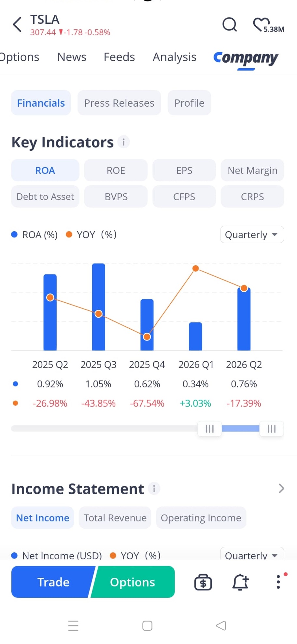Tap the blue Trade button
Viewport: 297px width, 644px height.
click(x=53, y=582)
